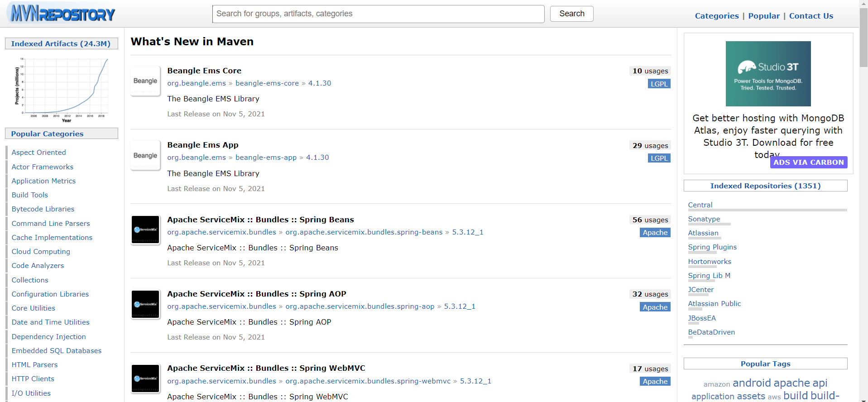Open Popular in the top navigation
868x402 pixels.
coord(764,16)
